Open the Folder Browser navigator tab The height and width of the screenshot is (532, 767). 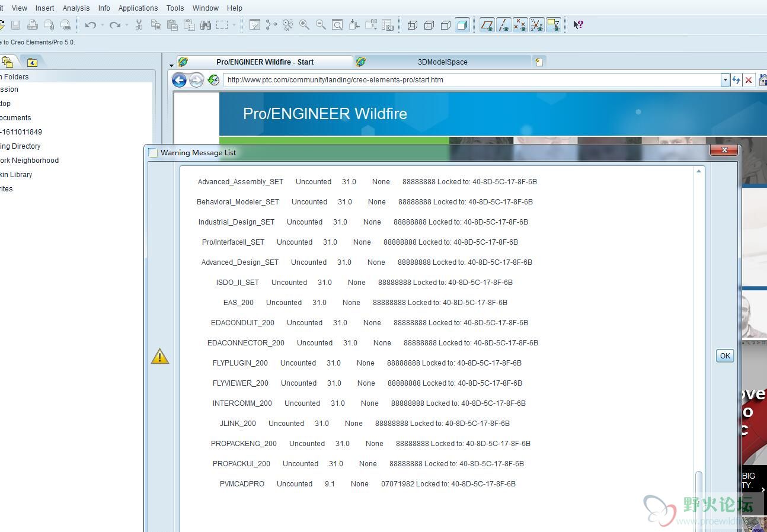[x=8, y=62]
